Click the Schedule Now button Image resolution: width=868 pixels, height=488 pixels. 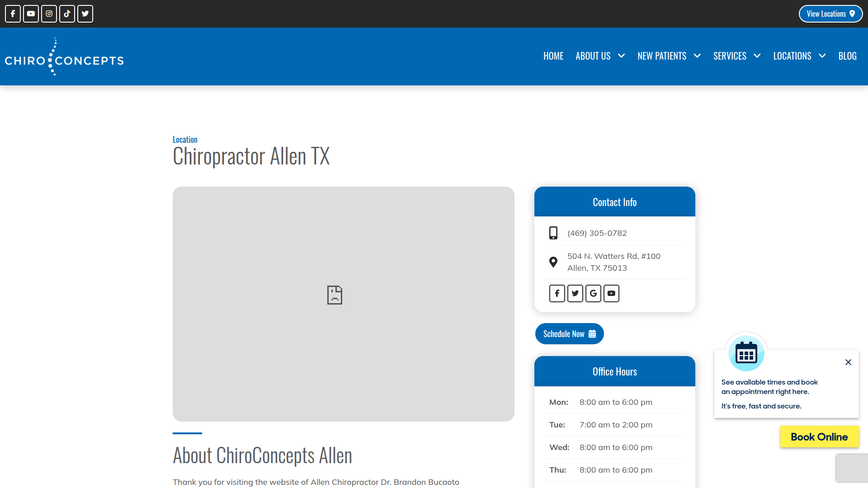(x=570, y=334)
